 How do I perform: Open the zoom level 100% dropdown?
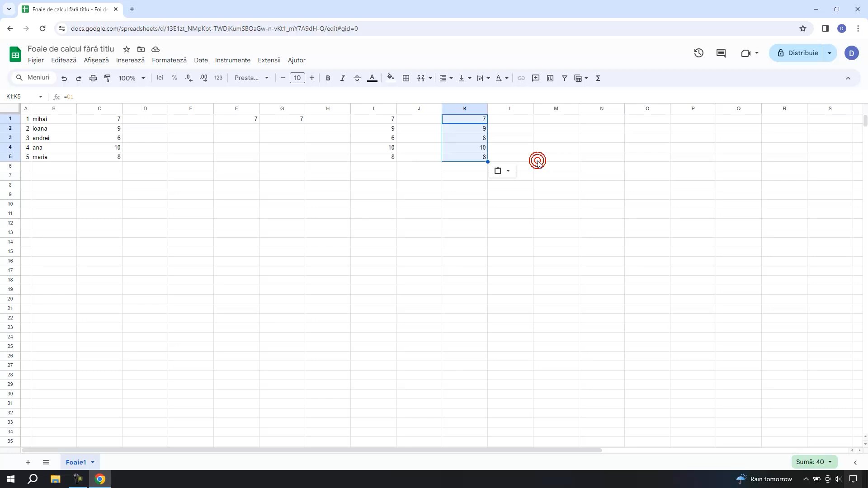(132, 78)
